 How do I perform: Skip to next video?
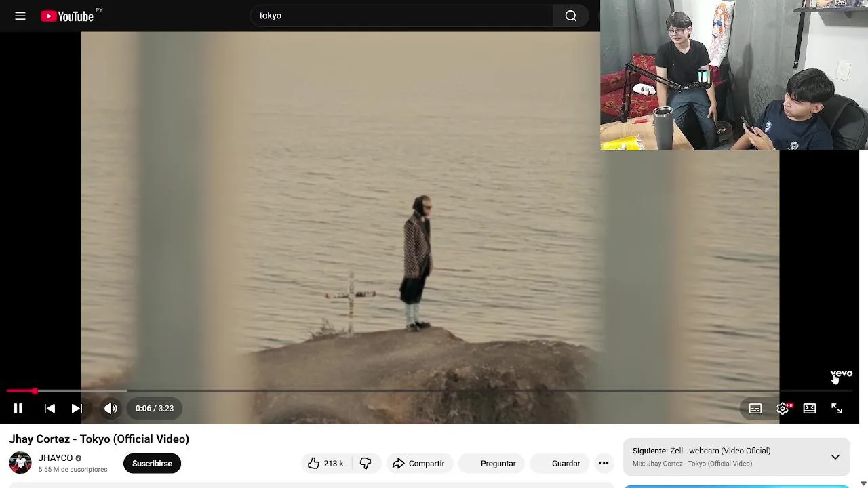coord(77,408)
